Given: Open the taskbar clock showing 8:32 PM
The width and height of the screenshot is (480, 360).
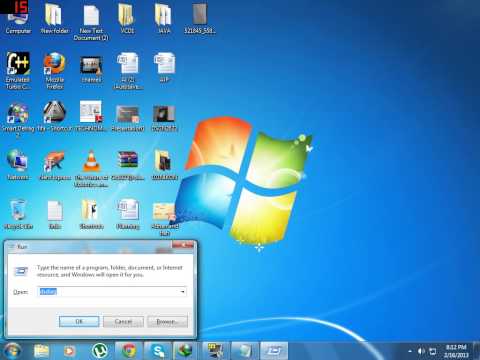Looking at the screenshot, I should point(456,351).
